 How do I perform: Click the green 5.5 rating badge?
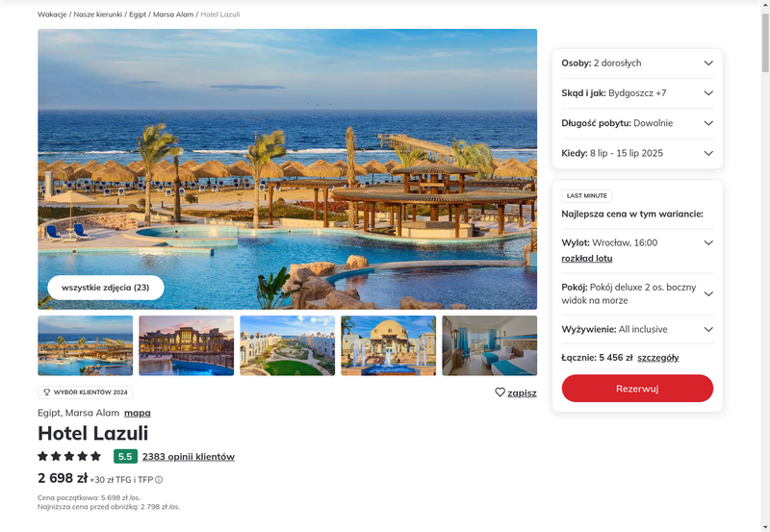pos(125,456)
